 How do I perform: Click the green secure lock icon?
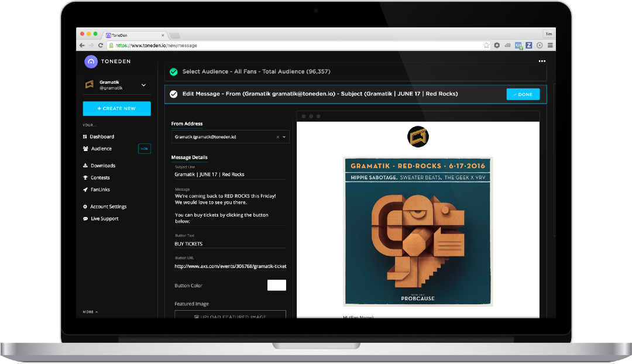[112, 46]
